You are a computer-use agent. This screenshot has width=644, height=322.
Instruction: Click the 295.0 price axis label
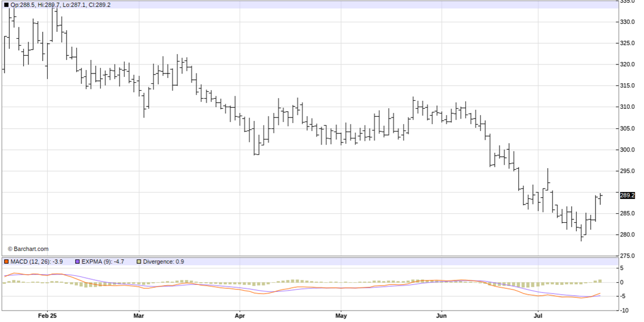[x=629, y=171]
